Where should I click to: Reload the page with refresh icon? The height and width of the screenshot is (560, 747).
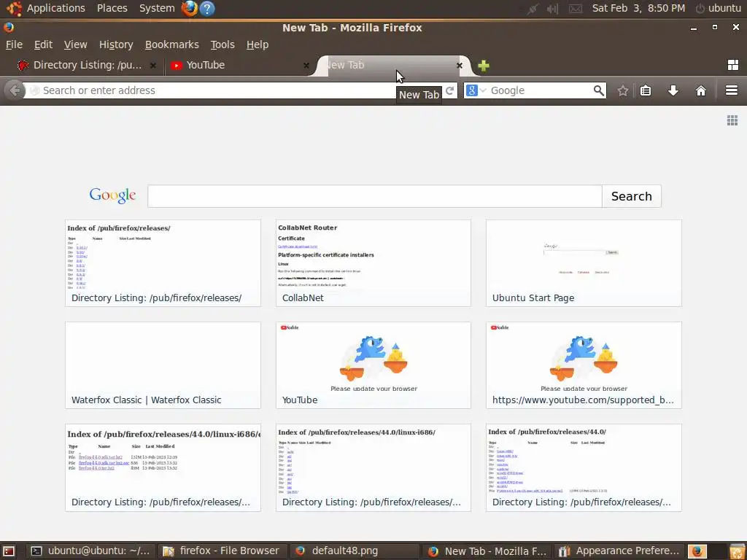[449, 90]
